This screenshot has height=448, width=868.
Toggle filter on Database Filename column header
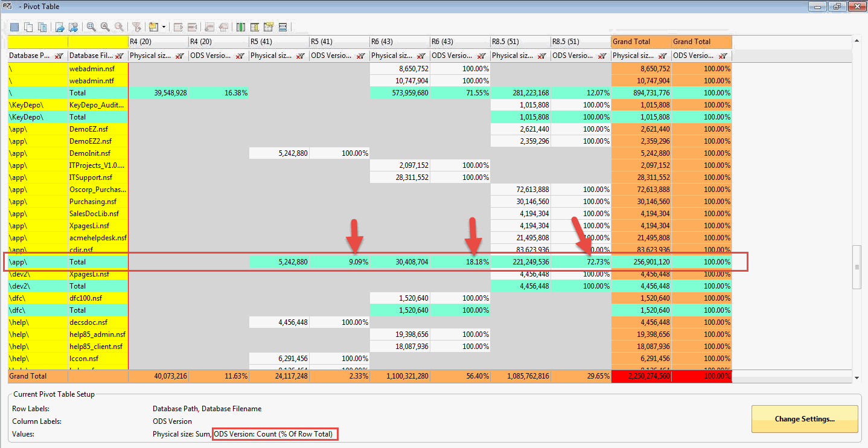[x=120, y=56]
